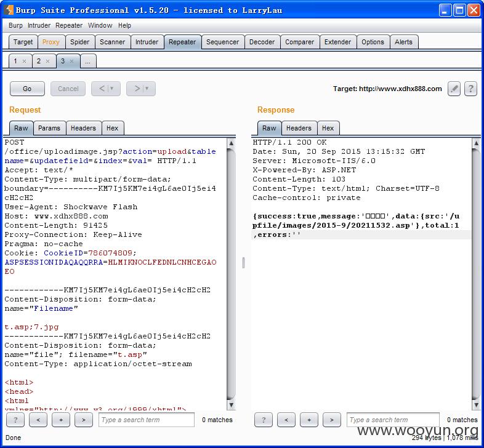This screenshot has width=484, height=448.
Task: Close repeater tab 2 with its x
Action: (x=47, y=61)
